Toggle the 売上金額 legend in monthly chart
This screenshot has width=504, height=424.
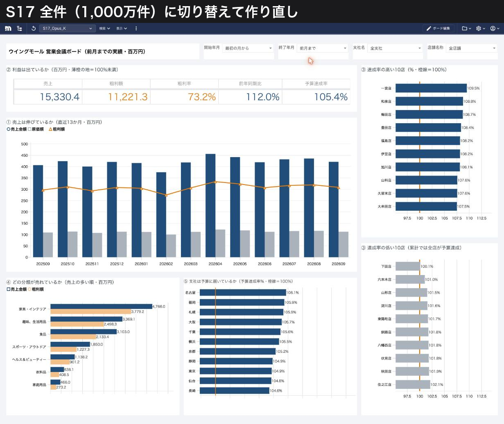[x=17, y=129]
